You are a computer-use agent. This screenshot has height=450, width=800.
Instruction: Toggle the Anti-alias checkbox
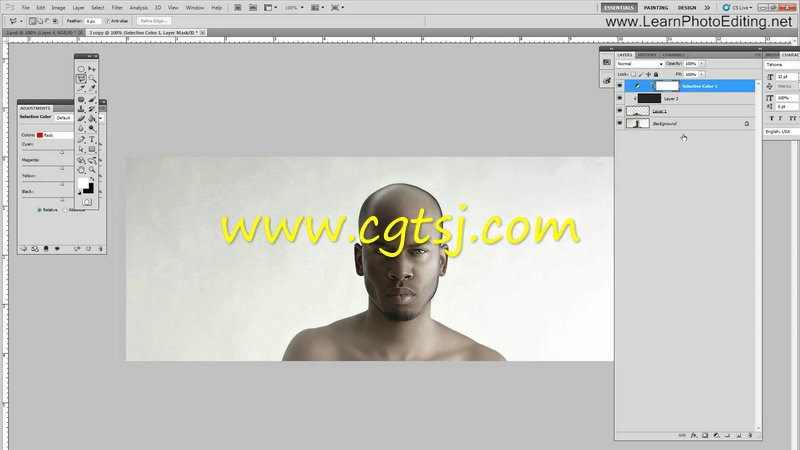point(108,21)
